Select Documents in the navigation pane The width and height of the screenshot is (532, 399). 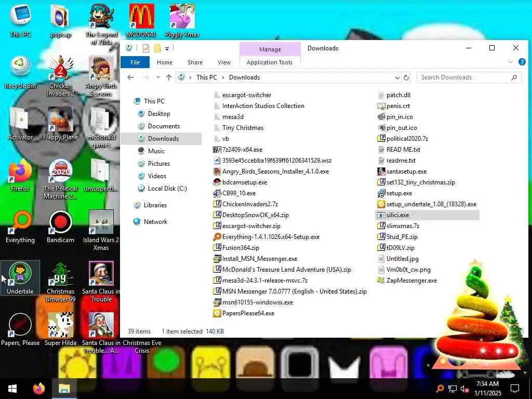click(x=164, y=126)
